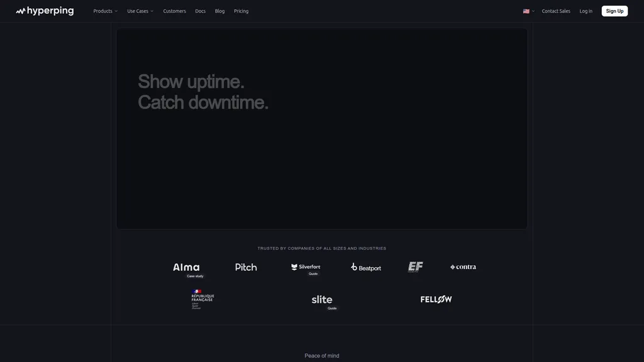Screen dimensions: 644x362
Task: Go to the Customers page
Action: 175,11
